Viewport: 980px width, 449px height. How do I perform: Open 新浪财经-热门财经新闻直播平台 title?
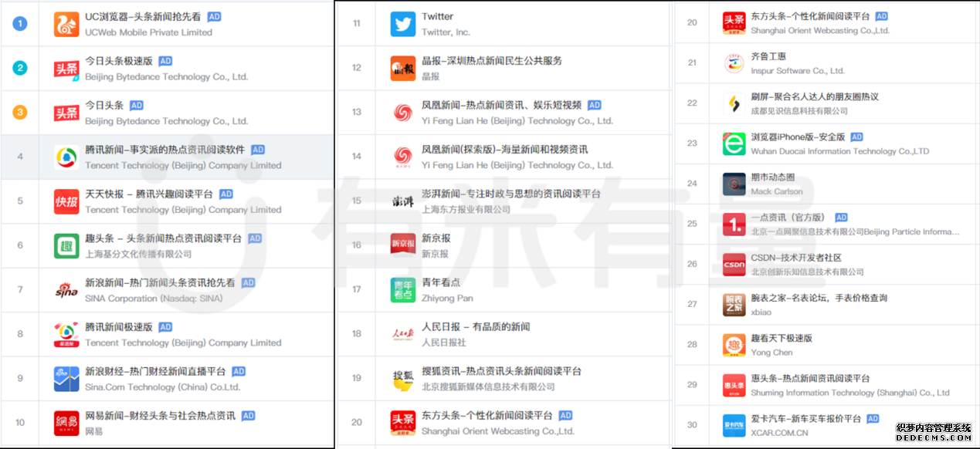pos(155,371)
